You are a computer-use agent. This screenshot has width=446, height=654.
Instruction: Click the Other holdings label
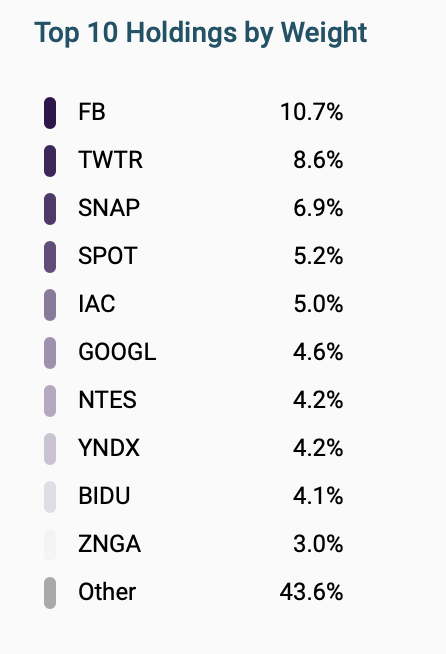coord(107,592)
